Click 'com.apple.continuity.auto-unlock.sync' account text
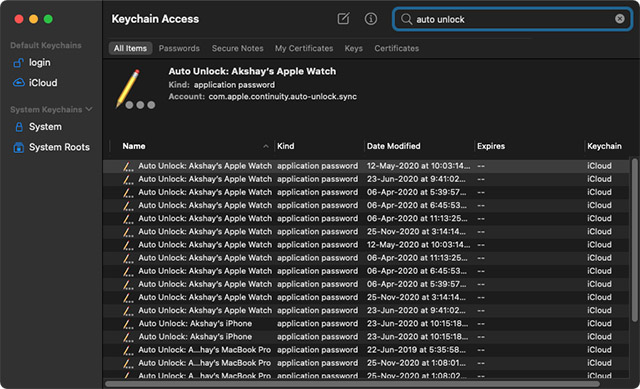640x389 pixels. coord(282,97)
